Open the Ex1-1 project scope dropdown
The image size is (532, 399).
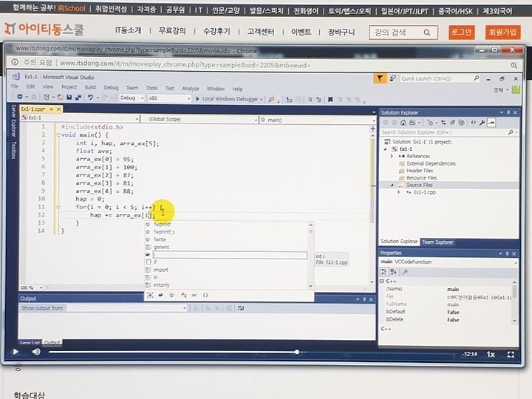click(81, 118)
